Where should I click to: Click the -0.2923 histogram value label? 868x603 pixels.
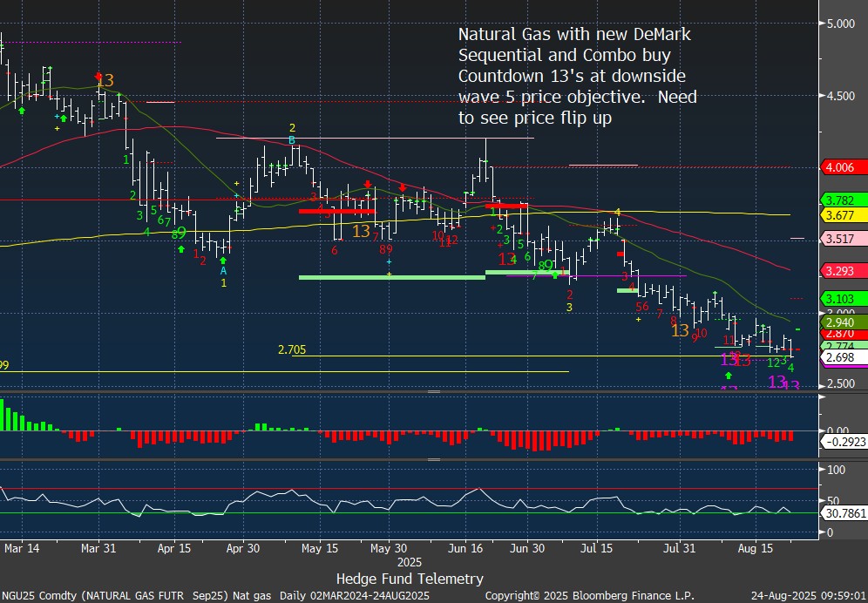(x=844, y=442)
